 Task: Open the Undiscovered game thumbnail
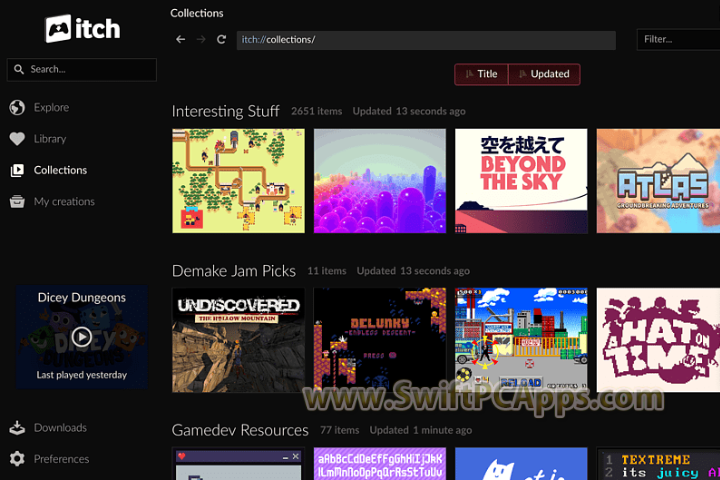[238, 340]
